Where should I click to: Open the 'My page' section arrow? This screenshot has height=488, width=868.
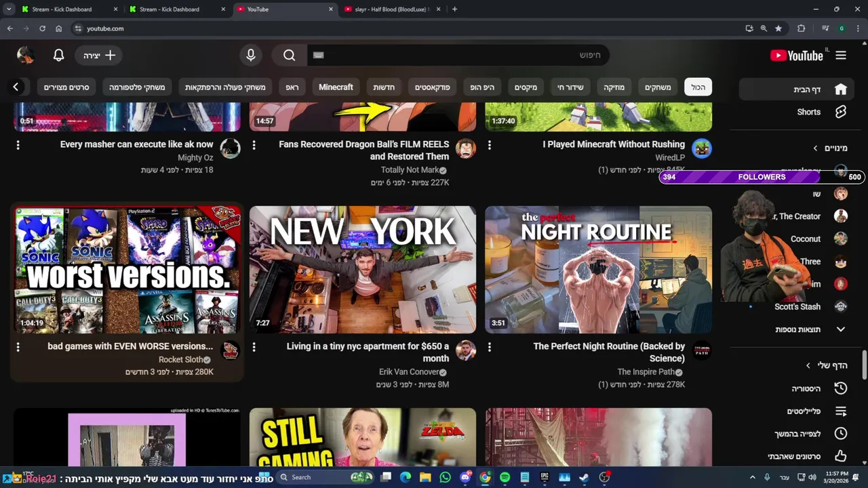tap(808, 365)
